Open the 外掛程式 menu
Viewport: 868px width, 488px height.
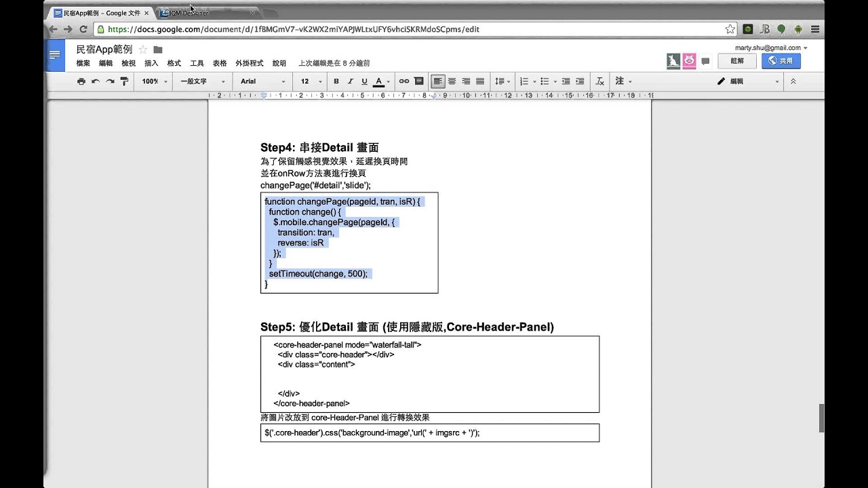coord(250,63)
